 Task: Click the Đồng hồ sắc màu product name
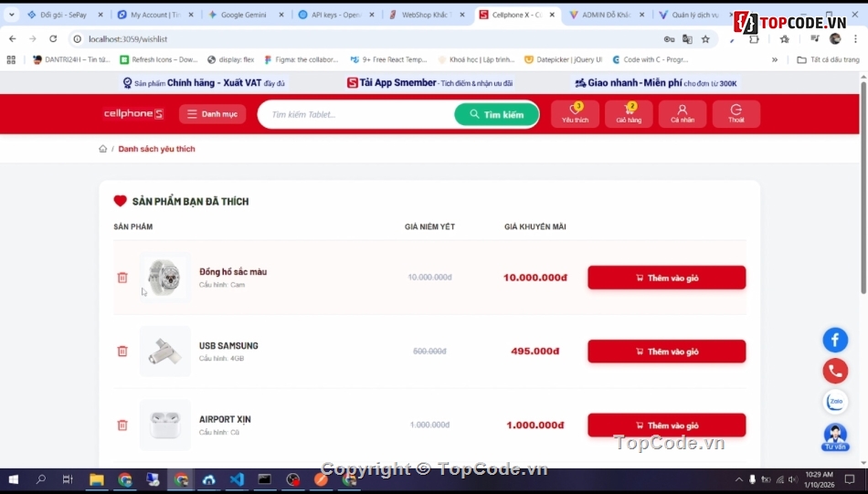(233, 271)
